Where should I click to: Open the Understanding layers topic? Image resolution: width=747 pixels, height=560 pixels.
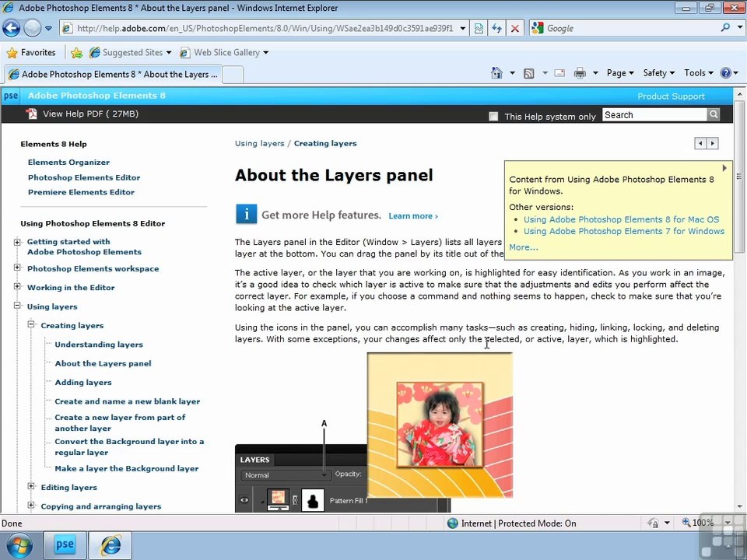pyautogui.click(x=99, y=345)
